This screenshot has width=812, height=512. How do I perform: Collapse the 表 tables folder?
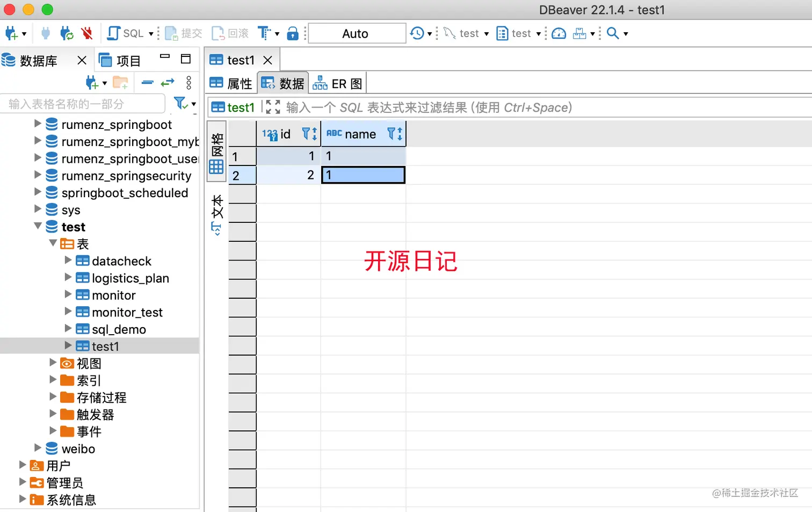[x=53, y=243]
